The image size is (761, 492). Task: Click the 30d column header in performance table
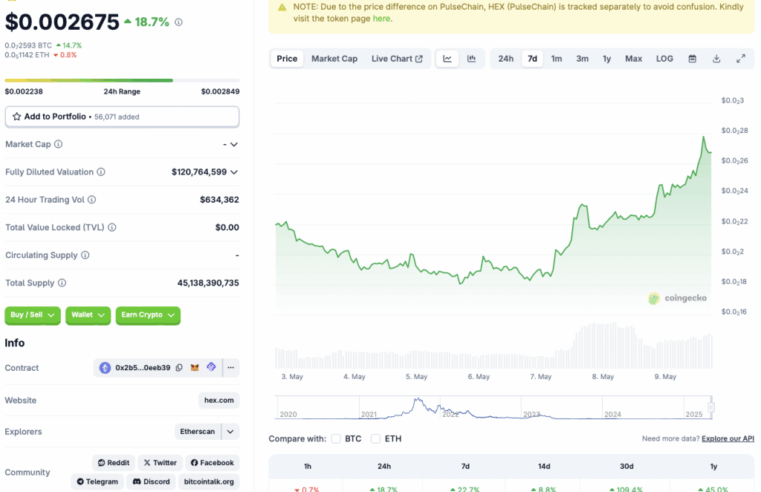click(627, 466)
